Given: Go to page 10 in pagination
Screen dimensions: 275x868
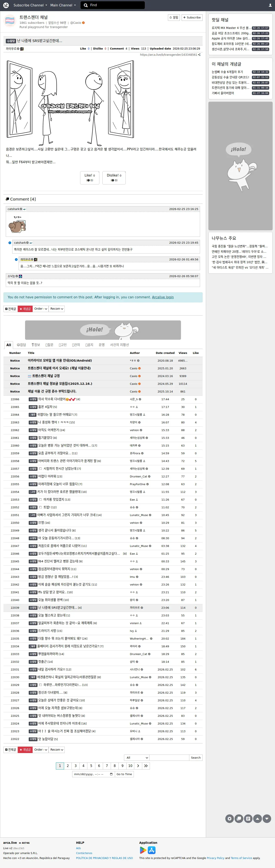Looking at the screenshot, I should click(x=130, y=765).
